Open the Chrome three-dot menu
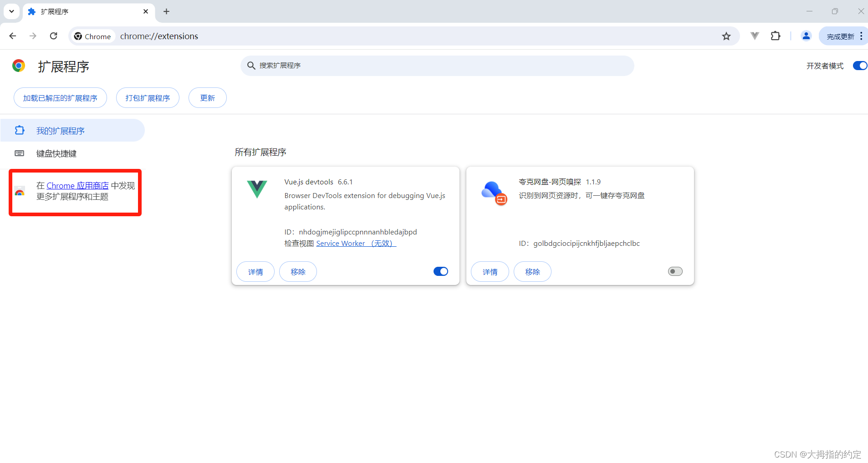 (861, 36)
